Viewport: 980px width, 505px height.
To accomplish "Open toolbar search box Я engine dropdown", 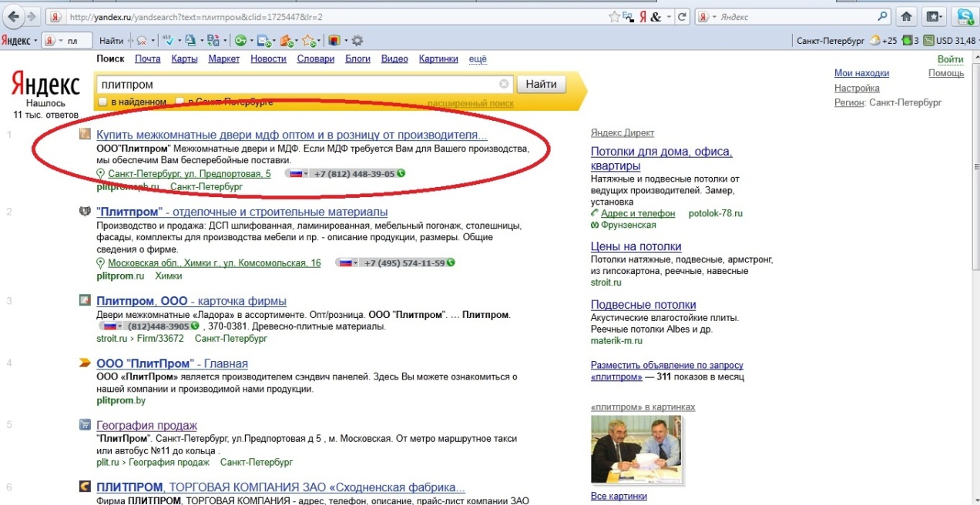I will coord(60,40).
